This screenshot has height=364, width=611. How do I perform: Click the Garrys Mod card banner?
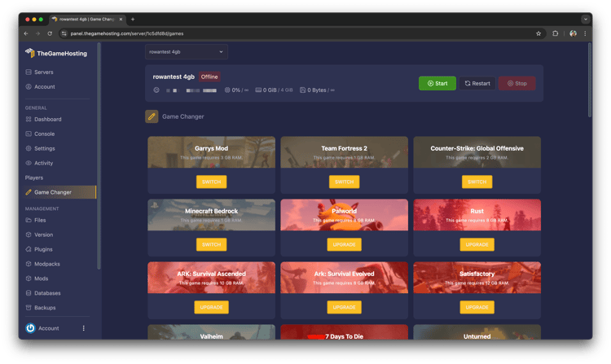click(211, 152)
